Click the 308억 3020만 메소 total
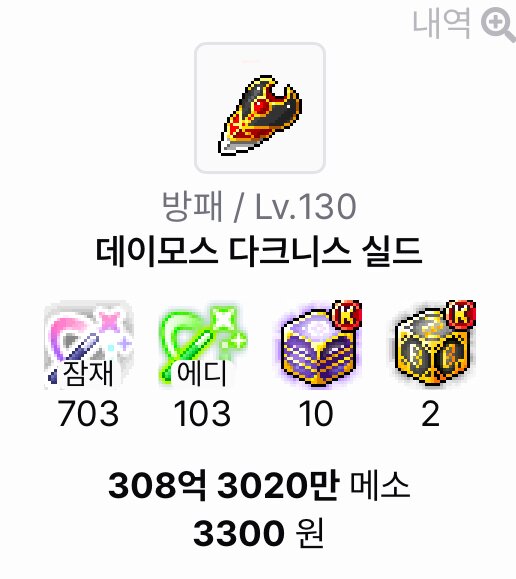The height and width of the screenshot is (579, 516). tap(259, 485)
